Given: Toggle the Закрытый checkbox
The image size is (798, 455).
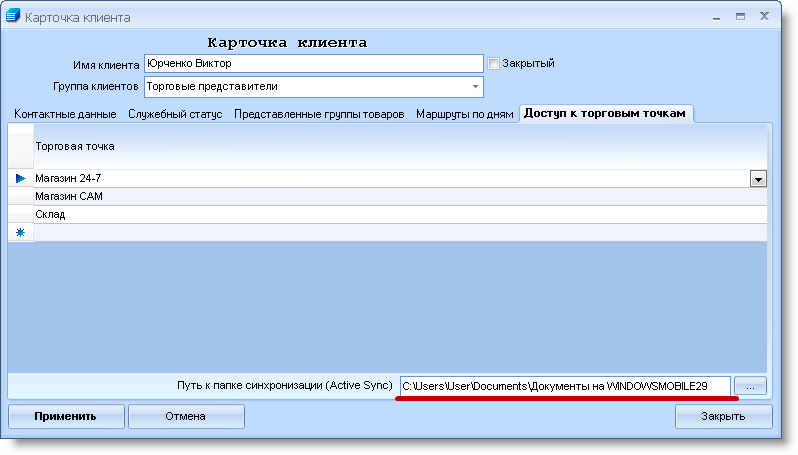Looking at the screenshot, I should [493, 64].
